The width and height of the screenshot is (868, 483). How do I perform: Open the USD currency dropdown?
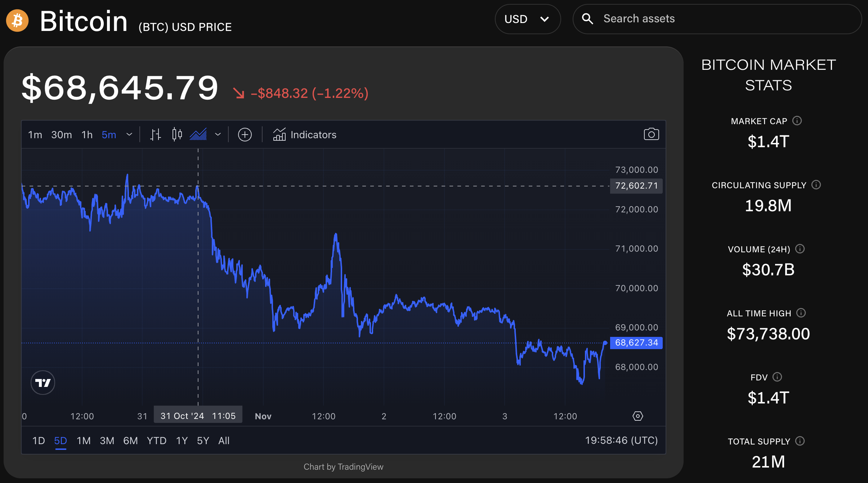point(527,19)
